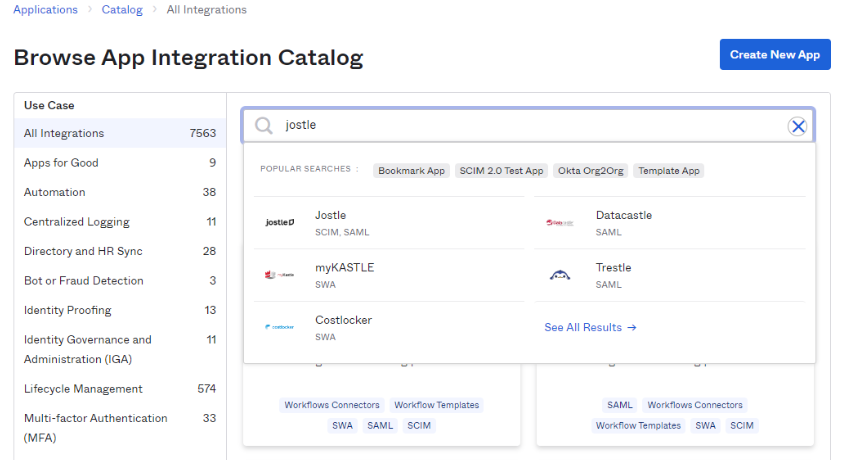Click the 7563 count beside All Integrations

click(x=203, y=133)
